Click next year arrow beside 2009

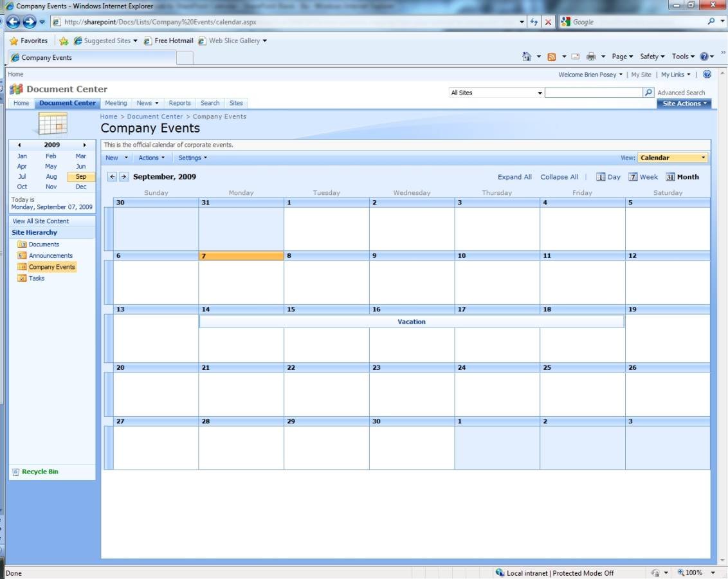pyautogui.click(x=84, y=145)
